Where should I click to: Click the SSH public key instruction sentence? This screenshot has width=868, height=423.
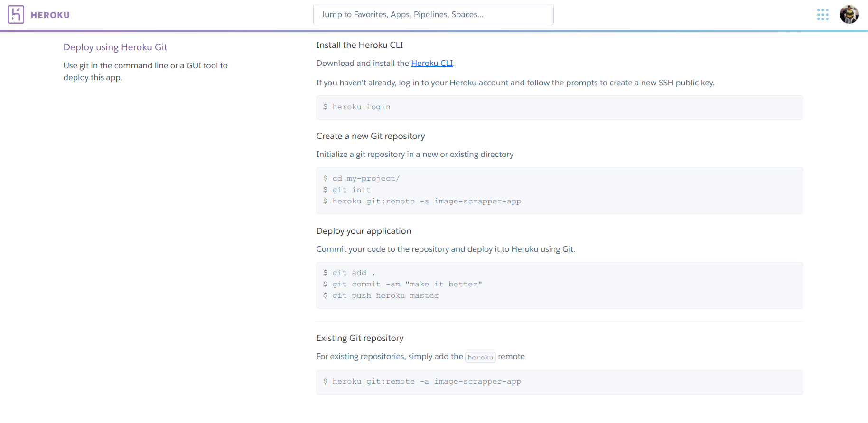coord(515,83)
